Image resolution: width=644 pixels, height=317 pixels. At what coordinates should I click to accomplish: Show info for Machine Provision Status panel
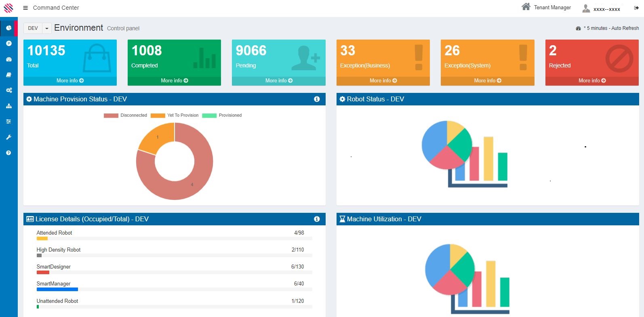[x=317, y=99]
